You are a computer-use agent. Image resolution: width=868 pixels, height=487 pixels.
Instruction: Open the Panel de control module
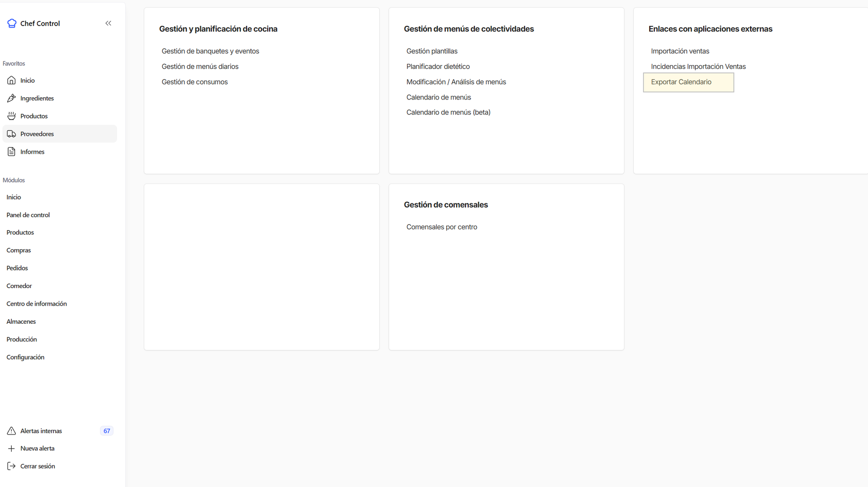[28, 215]
